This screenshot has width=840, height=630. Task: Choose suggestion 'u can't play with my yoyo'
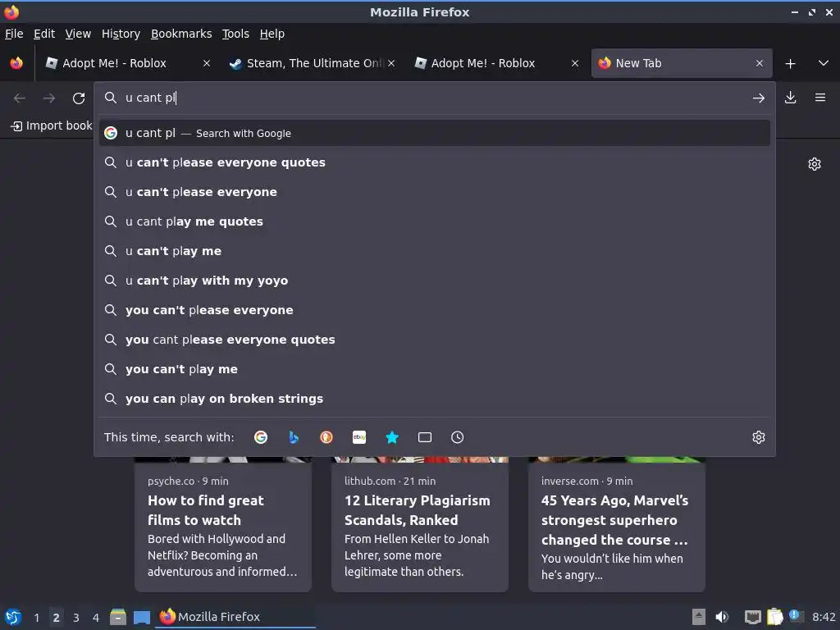435,281
